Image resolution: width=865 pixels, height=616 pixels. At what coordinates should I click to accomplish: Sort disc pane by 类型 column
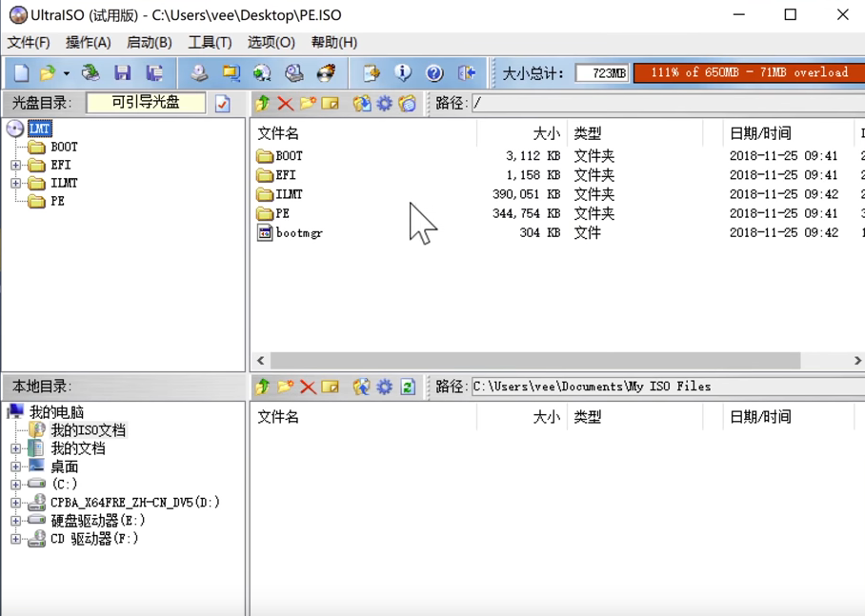click(635, 133)
